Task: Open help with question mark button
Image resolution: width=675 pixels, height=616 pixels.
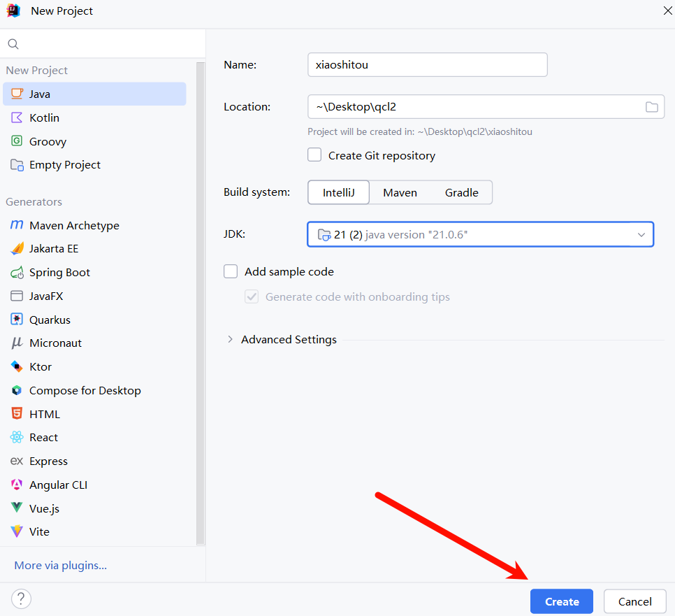Action: (21, 599)
